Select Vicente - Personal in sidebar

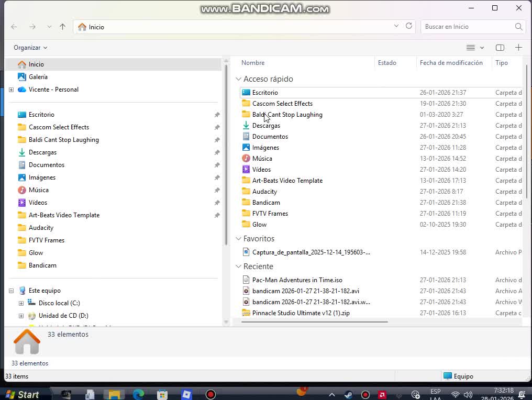tap(53, 90)
